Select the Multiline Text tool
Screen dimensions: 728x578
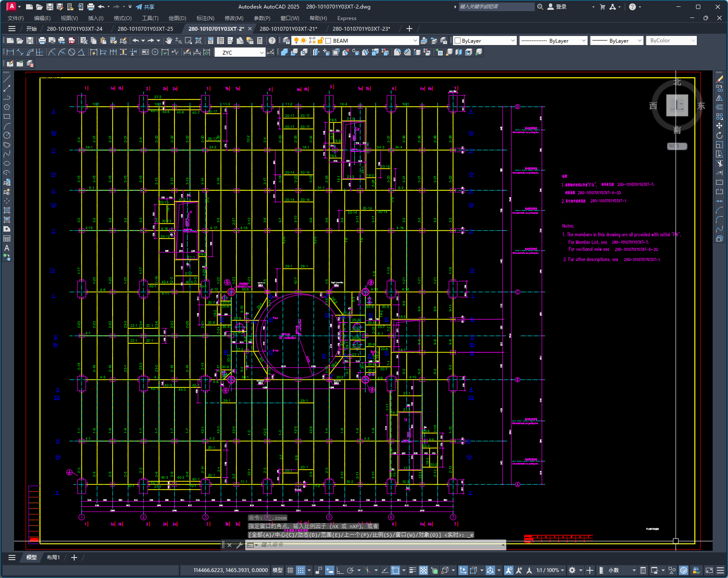(7, 248)
